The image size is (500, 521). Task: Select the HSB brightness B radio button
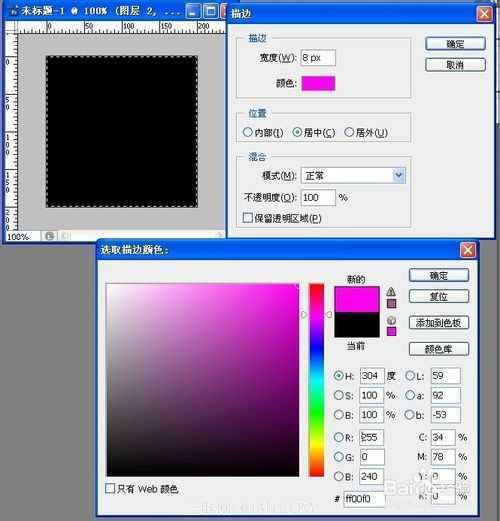(x=339, y=415)
